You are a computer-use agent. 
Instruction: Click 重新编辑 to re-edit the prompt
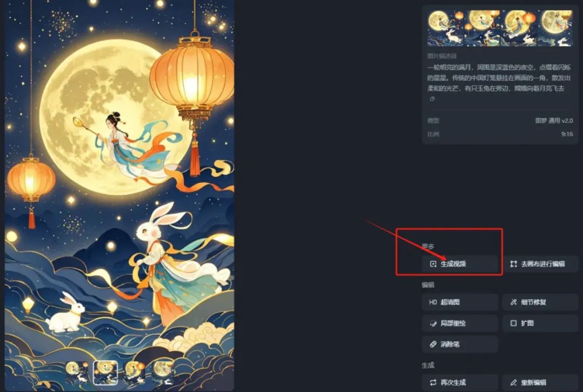pos(540,382)
